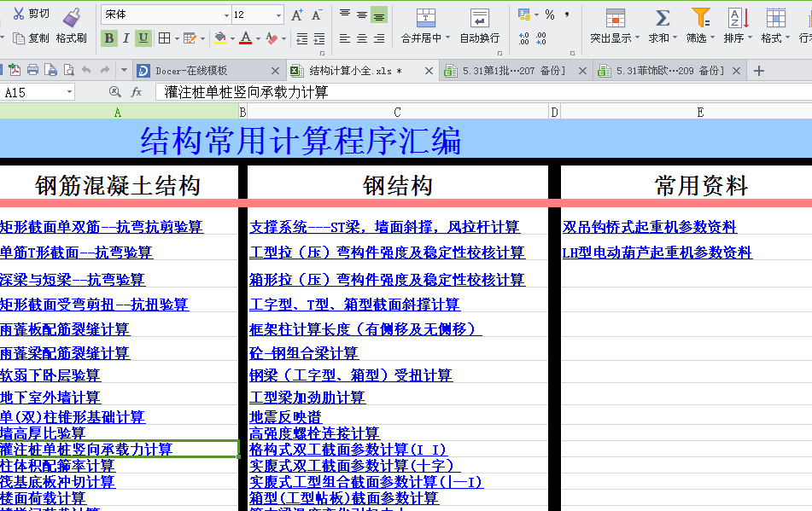
Task: Click the formula bar with 灌注桩单桩竖向承载力计算
Action: click(482, 93)
